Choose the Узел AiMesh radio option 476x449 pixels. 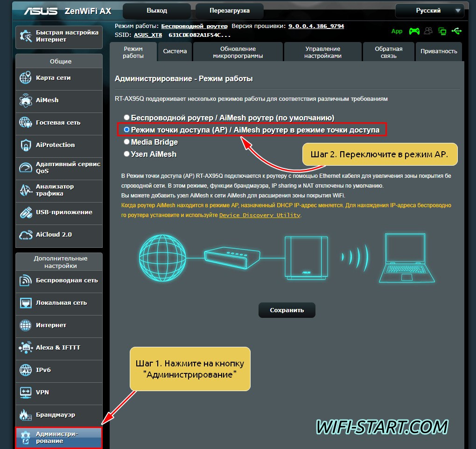point(126,154)
